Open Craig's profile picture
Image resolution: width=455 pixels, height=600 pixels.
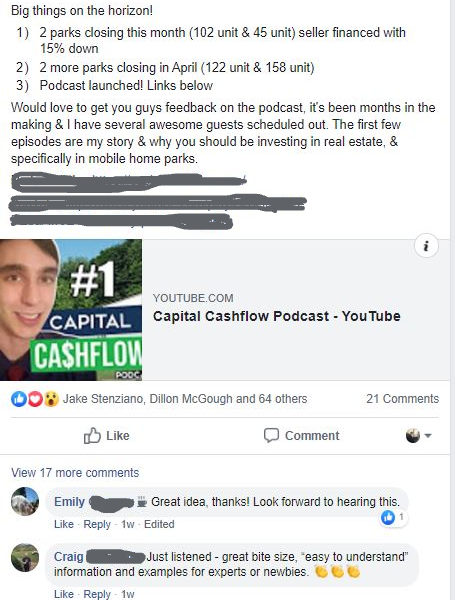25,558
